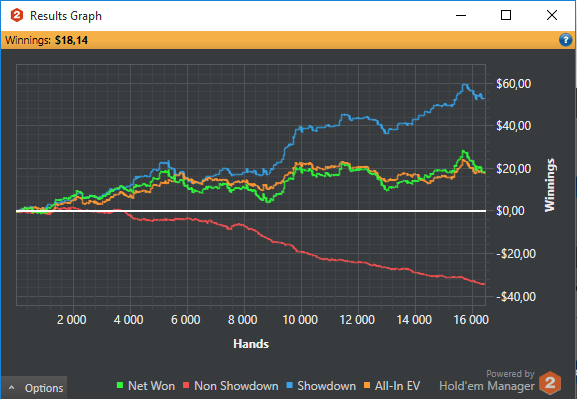Screen dimensions: 577x399
Task: Select the Net Won legend label
Action: pos(151,386)
